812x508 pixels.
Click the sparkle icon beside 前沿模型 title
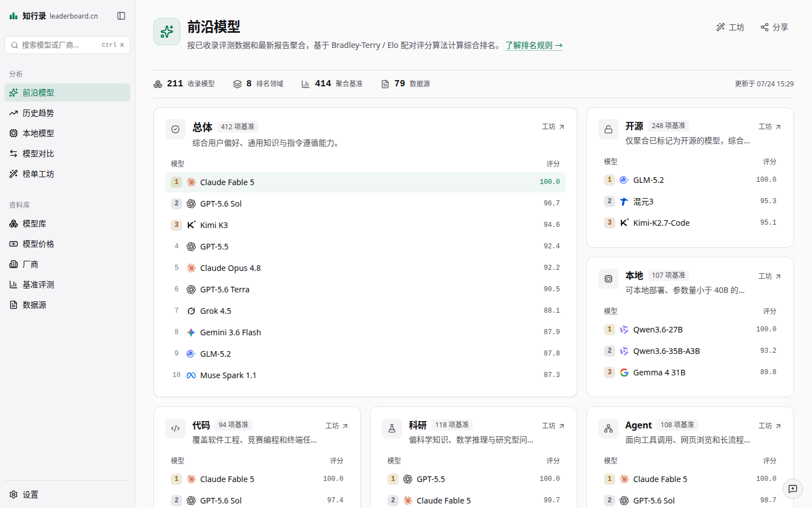coord(167,32)
